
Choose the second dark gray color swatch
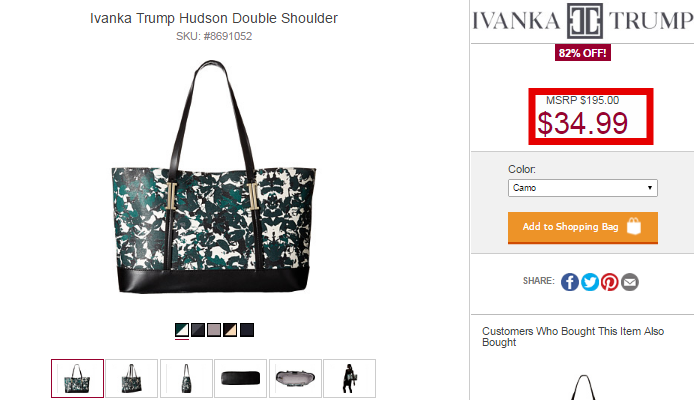pos(198,330)
